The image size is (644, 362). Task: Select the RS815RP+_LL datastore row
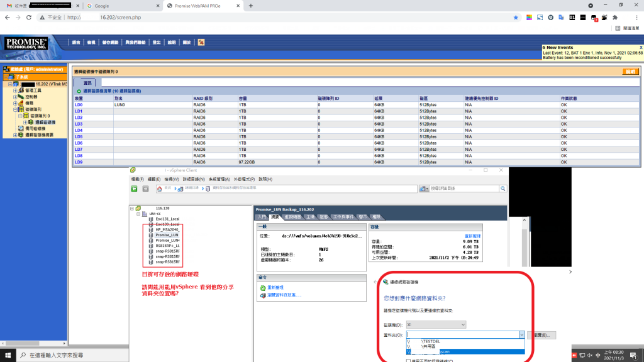167,246
